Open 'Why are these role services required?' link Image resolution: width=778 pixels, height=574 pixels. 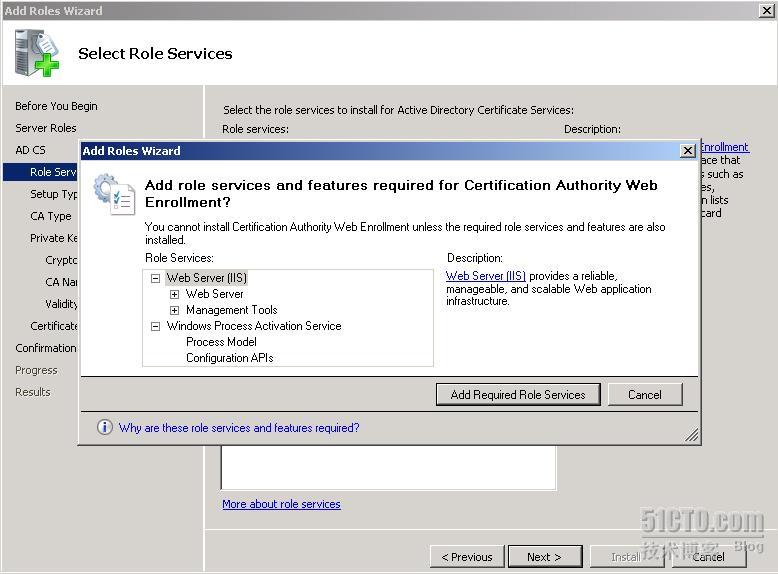[x=239, y=428]
